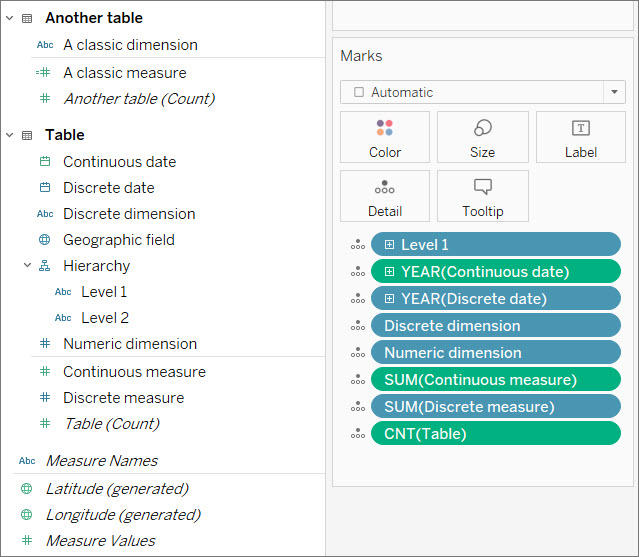The image size is (639, 557).
Task: Click detail icon beside Numeric dimension pill
Action: [358, 352]
